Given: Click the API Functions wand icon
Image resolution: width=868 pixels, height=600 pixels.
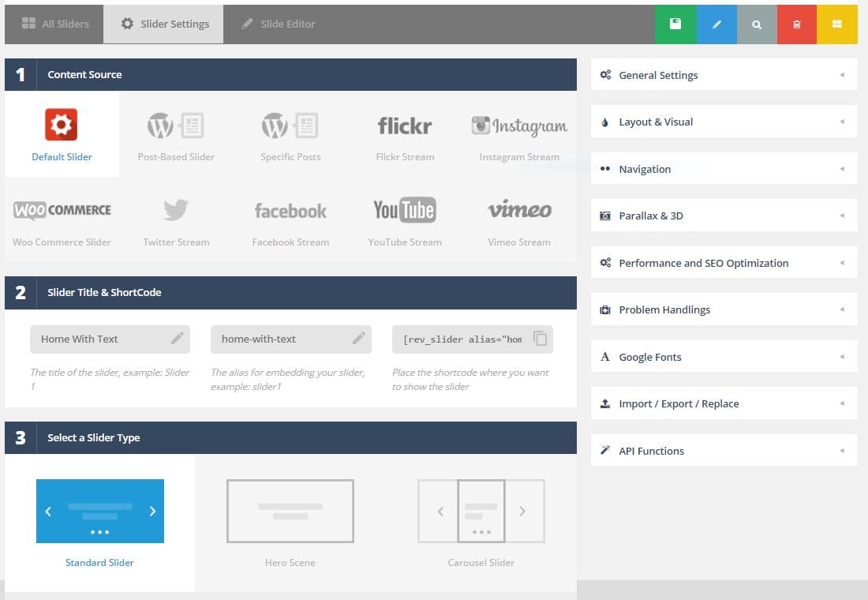Looking at the screenshot, I should (x=605, y=450).
